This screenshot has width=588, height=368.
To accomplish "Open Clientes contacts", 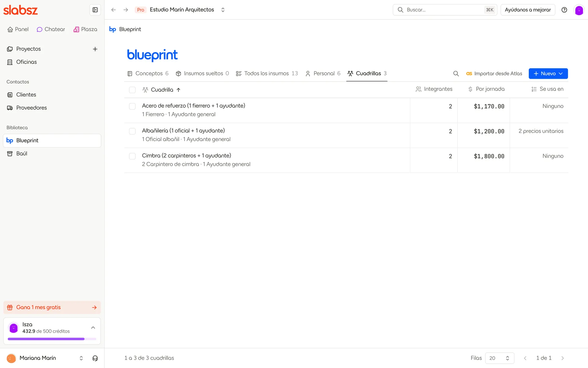I will click(x=52, y=95).
